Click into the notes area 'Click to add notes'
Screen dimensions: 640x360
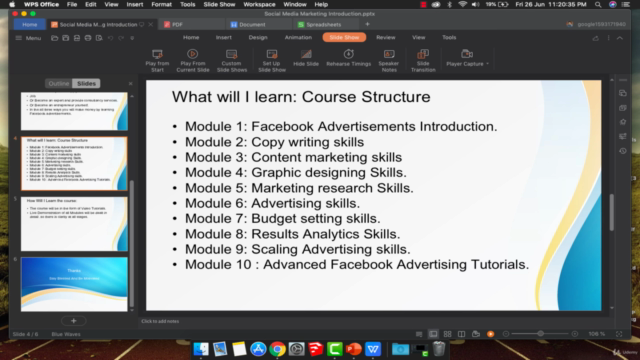pyautogui.click(x=160, y=321)
